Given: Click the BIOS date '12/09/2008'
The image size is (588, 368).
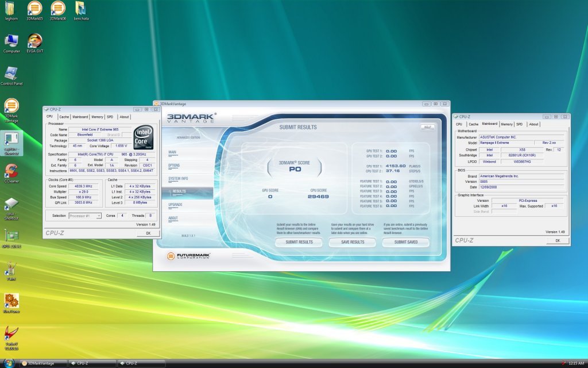Looking at the screenshot, I should pos(521,187).
